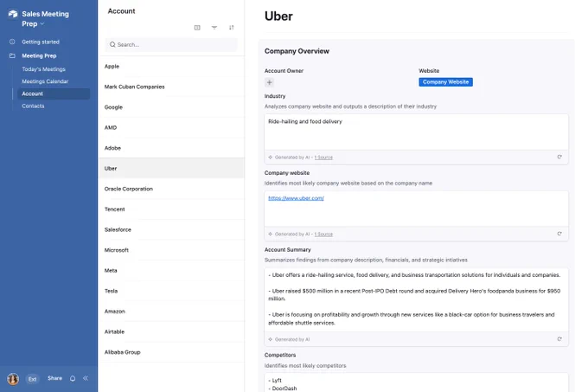
Task: Open Meetings Calendar page
Action: [x=45, y=81]
